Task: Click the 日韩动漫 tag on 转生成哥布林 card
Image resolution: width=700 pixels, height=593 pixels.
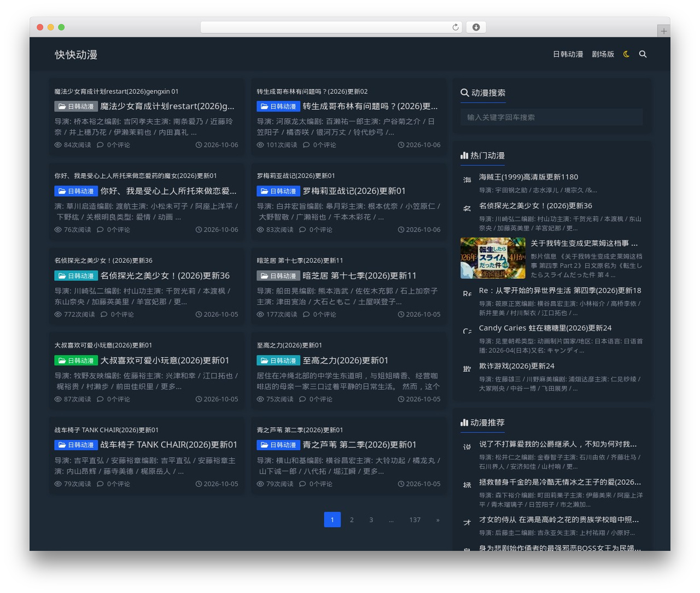Action: coord(278,106)
